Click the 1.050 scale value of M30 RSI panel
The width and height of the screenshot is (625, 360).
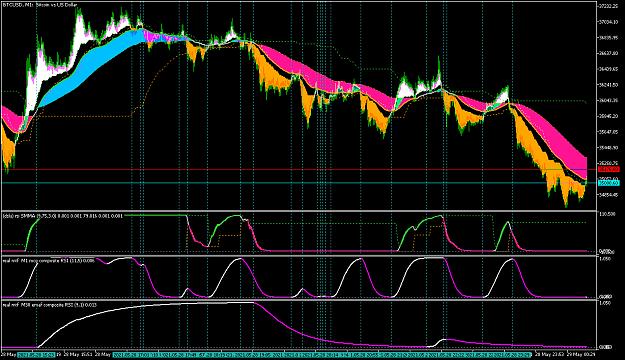click(x=605, y=303)
